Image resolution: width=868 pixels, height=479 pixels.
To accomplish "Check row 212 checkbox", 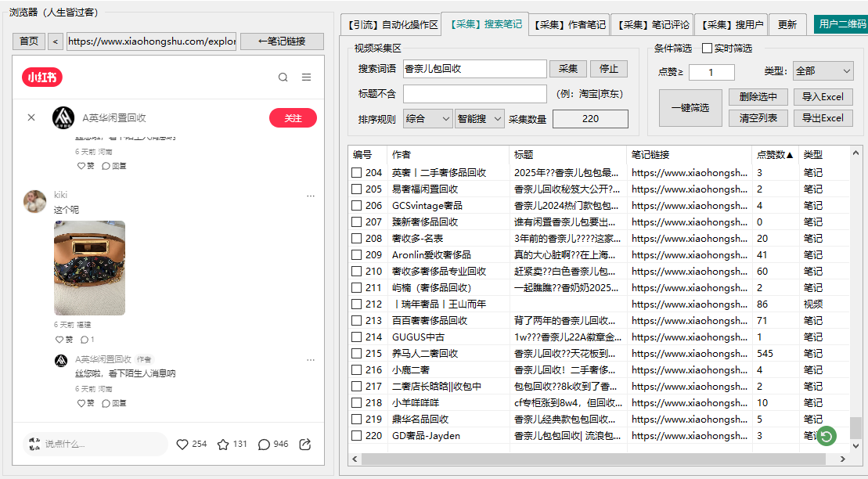I will pyautogui.click(x=356, y=304).
